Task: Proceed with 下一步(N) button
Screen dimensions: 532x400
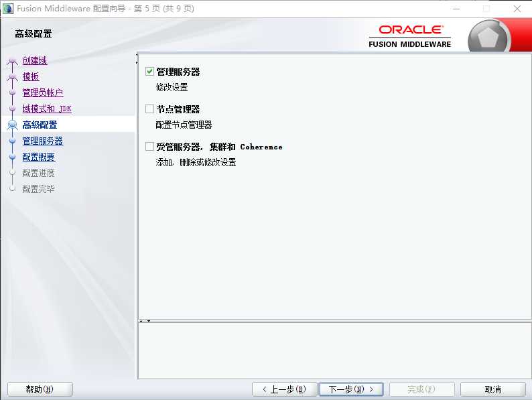Action: click(351, 389)
